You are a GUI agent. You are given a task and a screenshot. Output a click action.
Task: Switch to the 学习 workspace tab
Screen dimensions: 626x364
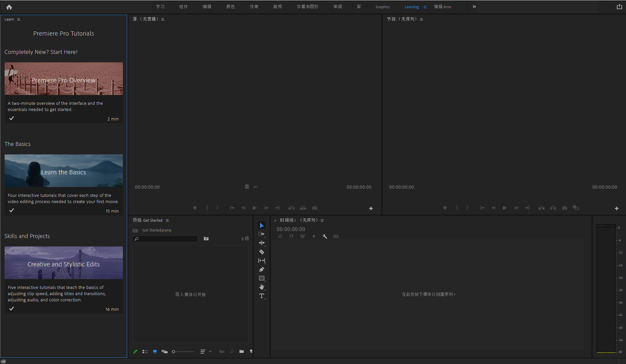click(160, 7)
